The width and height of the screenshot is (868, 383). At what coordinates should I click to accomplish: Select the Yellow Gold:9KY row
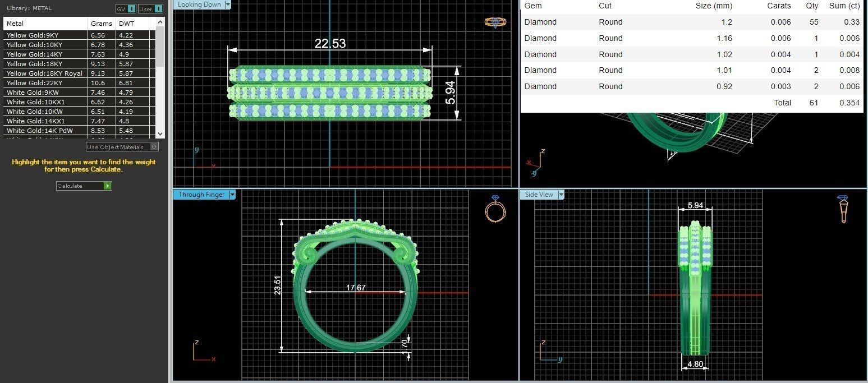click(79, 35)
